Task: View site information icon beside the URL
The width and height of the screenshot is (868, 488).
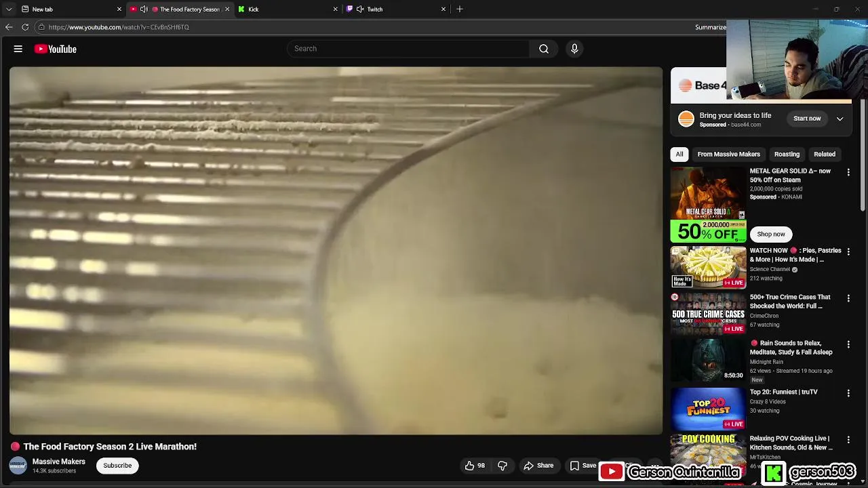Action: click(41, 27)
